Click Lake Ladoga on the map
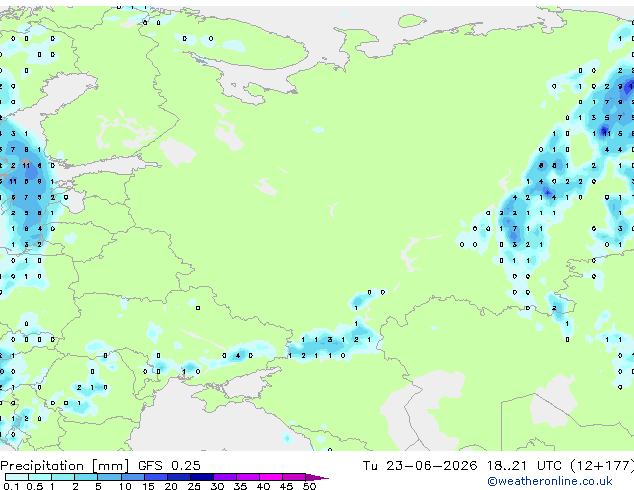This screenshot has height=490, width=634. coord(177,152)
